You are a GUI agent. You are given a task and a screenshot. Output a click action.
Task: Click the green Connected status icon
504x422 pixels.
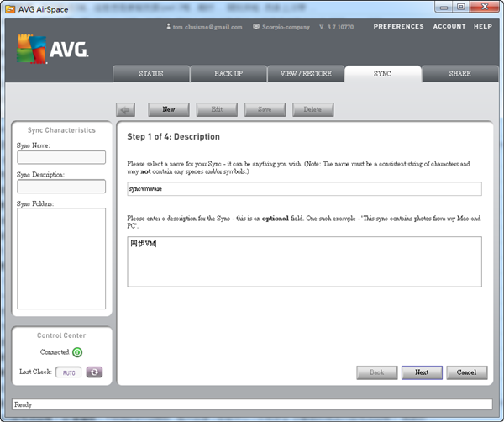click(x=77, y=352)
